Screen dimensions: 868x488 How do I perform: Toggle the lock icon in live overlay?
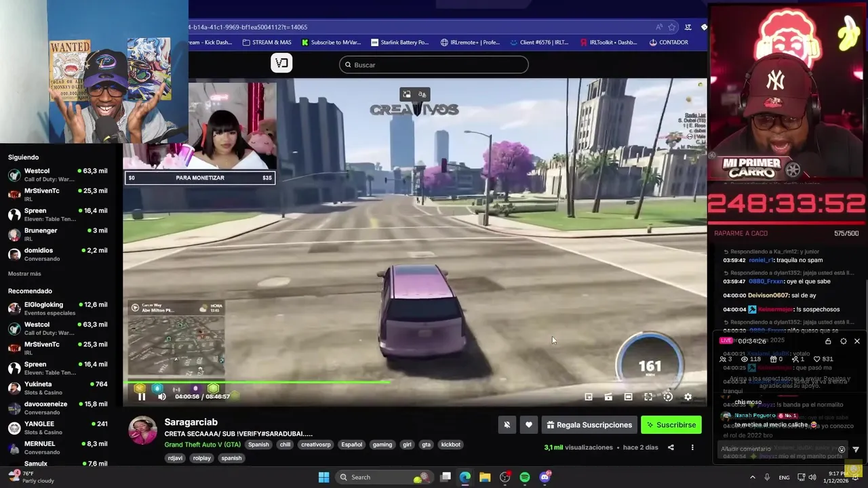[828, 341]
